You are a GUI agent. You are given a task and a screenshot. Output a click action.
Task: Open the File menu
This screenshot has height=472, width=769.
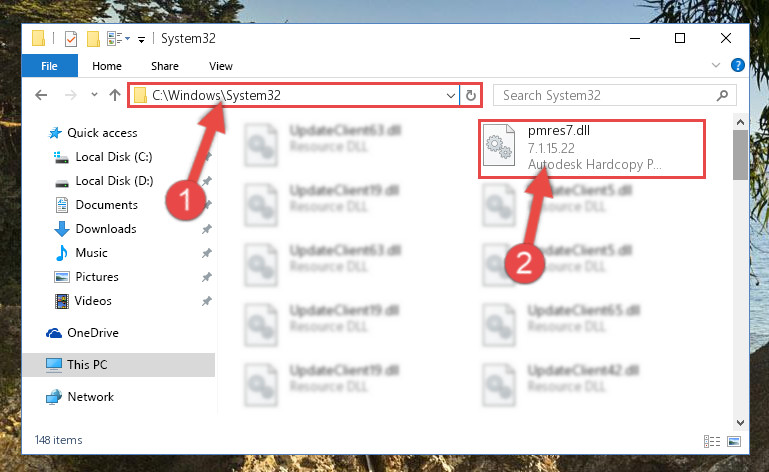(50, 66)
